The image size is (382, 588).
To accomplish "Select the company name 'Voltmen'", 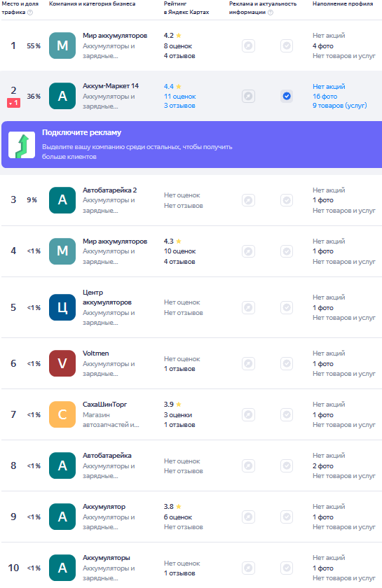I will (96, 353).
